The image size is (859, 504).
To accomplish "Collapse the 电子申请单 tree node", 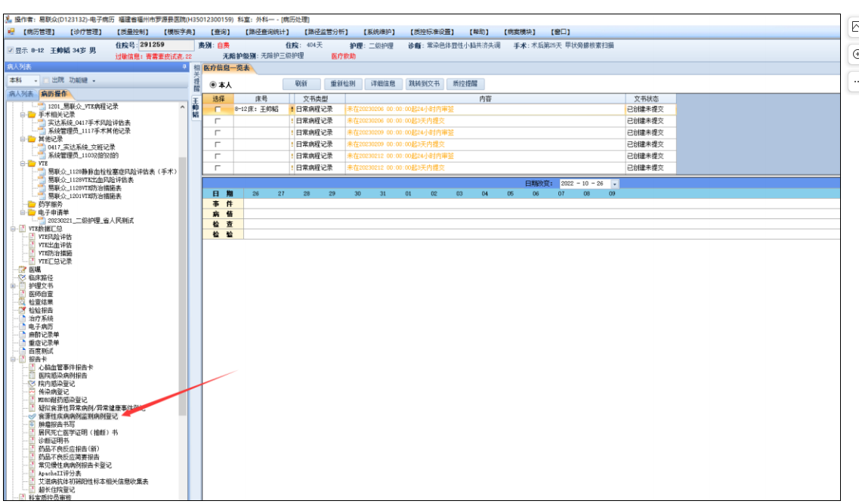I will pyautogui.click(x=23, y=212).
